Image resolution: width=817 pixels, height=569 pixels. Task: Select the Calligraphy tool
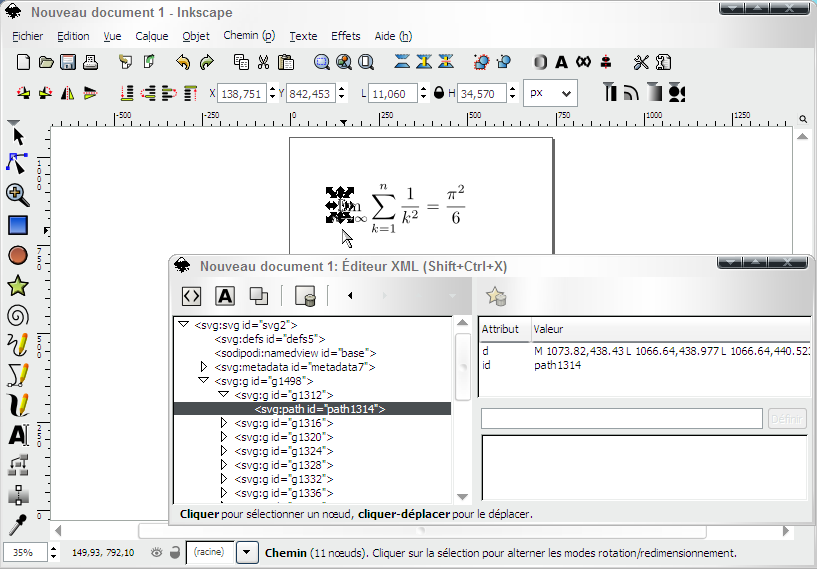(18, 405)
